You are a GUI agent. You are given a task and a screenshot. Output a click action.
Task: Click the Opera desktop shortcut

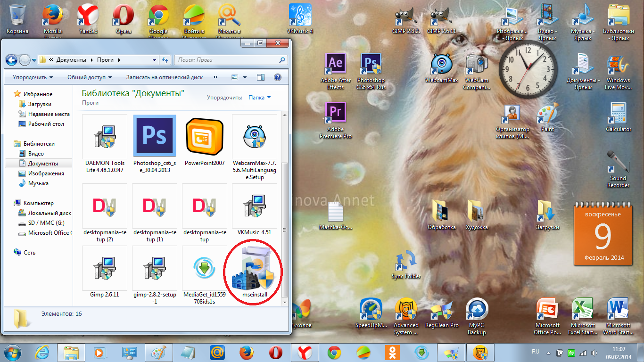[124, 19]
